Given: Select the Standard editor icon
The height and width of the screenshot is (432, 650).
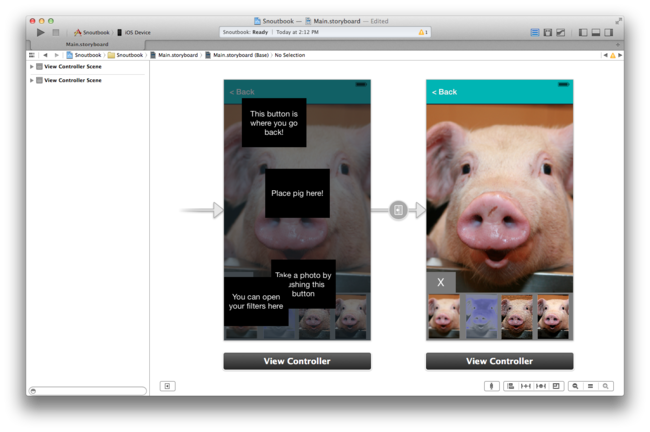Looking at the screenshot, I should point(534,32).
